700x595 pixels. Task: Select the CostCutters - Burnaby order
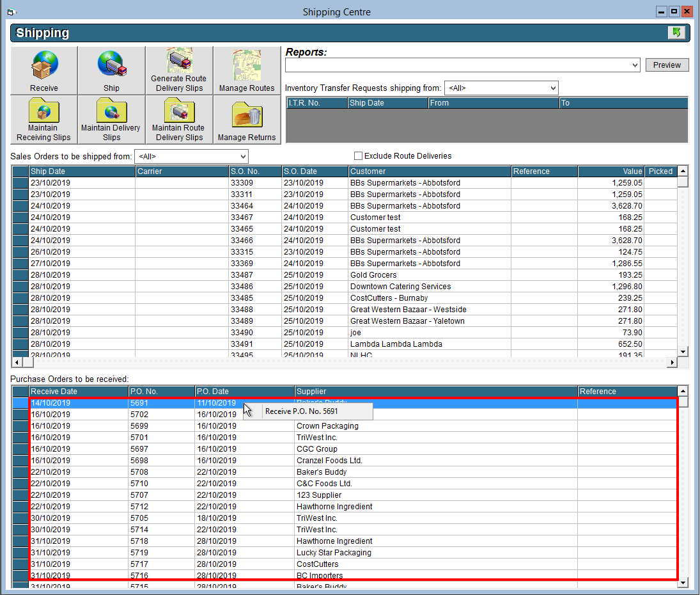pyautogui.click(x=345, y=298)
